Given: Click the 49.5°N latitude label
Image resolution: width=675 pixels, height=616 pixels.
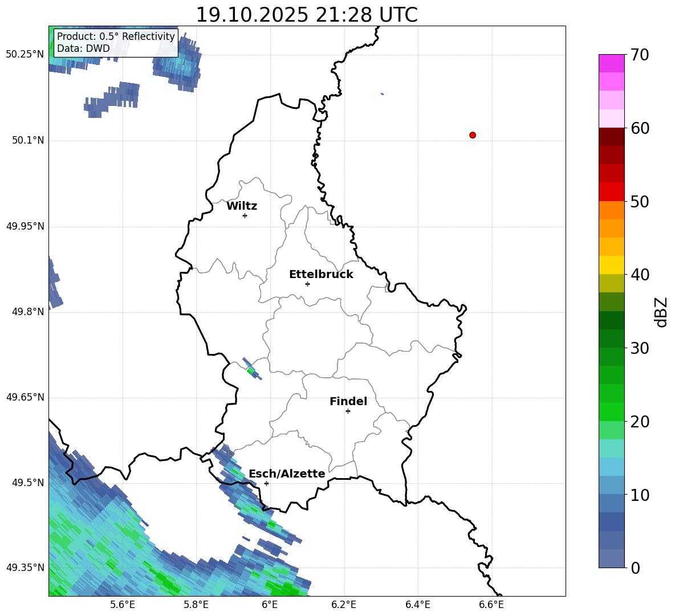Looking at the screenshot, I should click(29, 483).
